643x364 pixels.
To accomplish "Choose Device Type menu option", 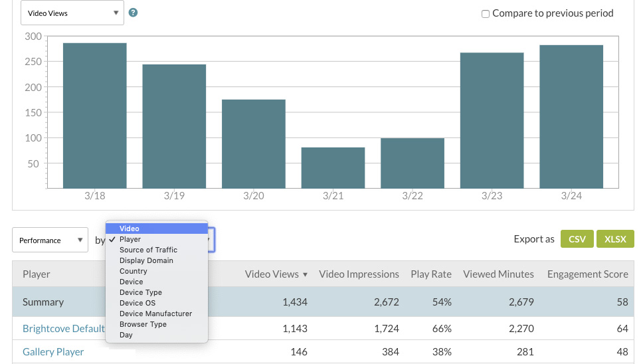I will point(141,292).
